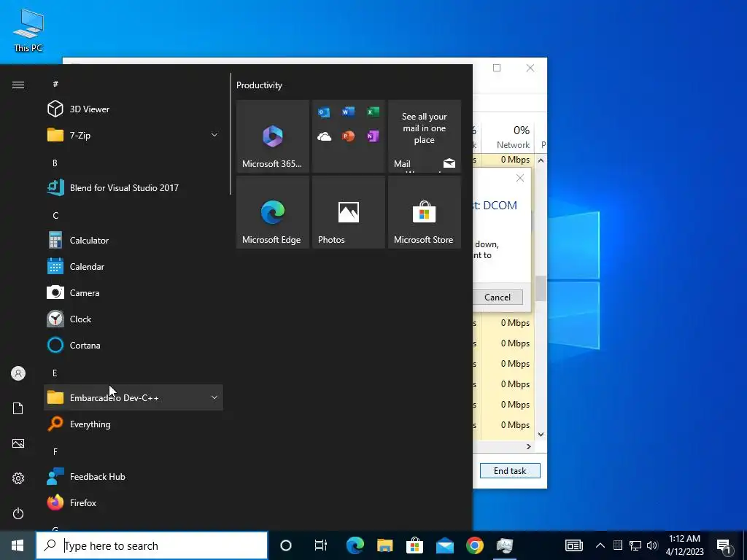Open News and interests on the taskbar
This screenshot has height=560, width=747.
(x=574, y=545)
